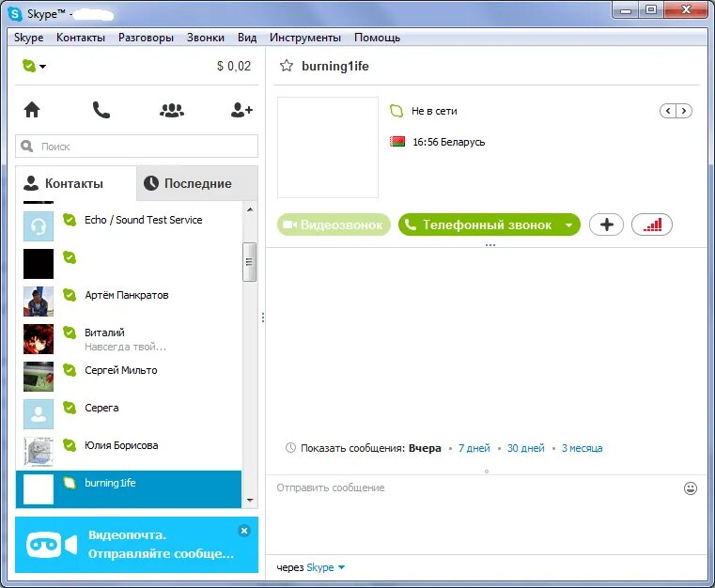Viewport: 715px width, 588px height.
Task: Open the Вид menu
Action: [x=247, y=38]
